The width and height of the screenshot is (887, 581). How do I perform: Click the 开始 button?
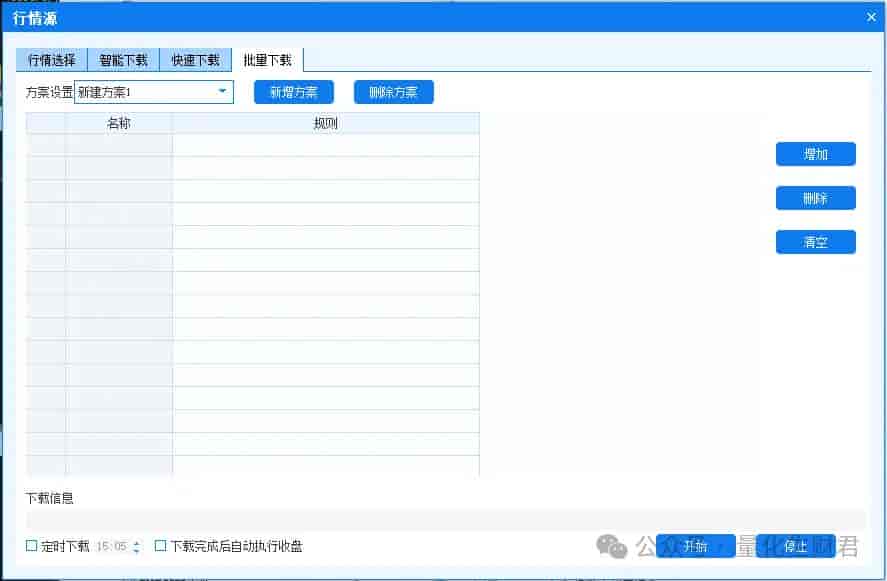[x=695, y=546]
